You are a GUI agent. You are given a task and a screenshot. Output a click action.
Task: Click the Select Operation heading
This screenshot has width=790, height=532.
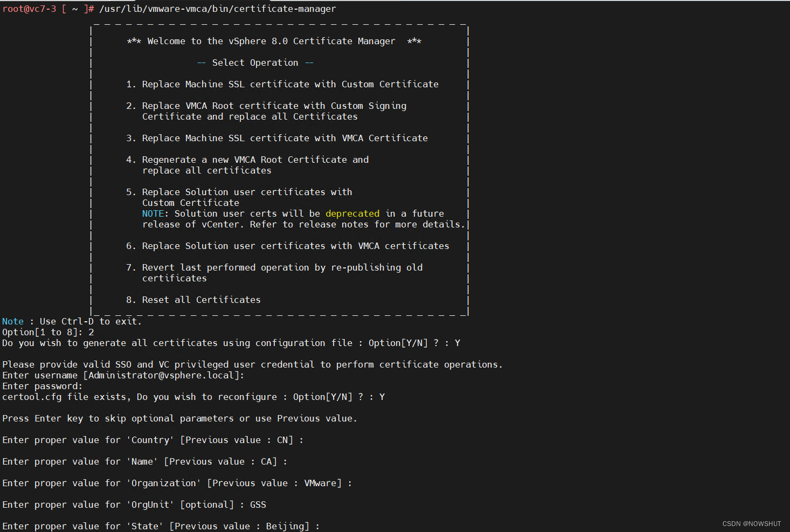pos(255,63)
